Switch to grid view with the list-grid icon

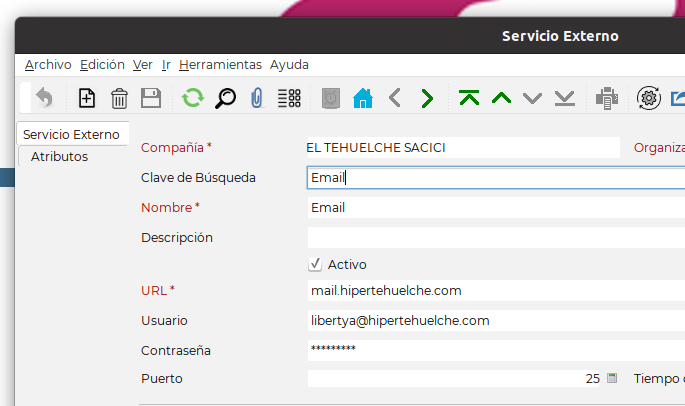pyautogui.click(x=289, y=98)
